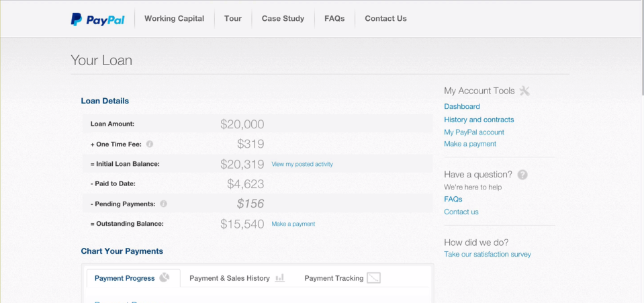Select Contact Us in the top navigation
This screenshot has width=644, height=303.
(x=385, y=19)
